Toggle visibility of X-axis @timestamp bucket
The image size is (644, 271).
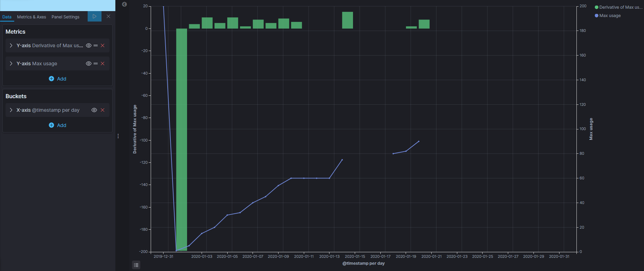click(94, 110)
